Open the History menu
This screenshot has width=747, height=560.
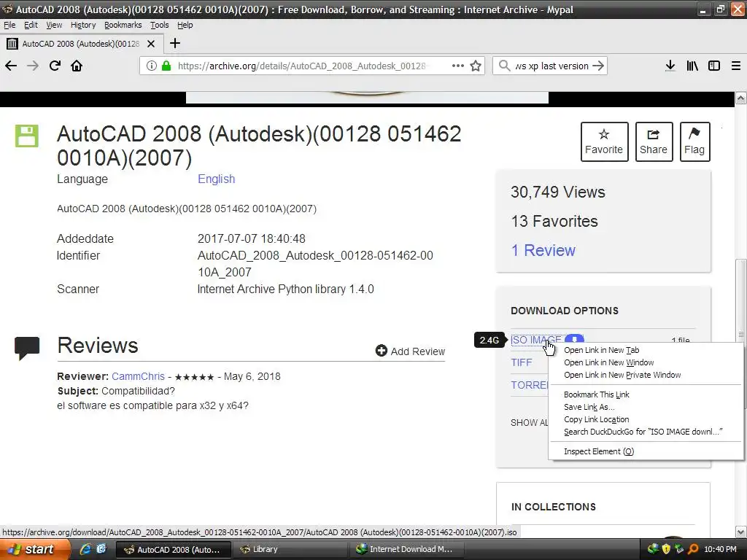(83, 25)
